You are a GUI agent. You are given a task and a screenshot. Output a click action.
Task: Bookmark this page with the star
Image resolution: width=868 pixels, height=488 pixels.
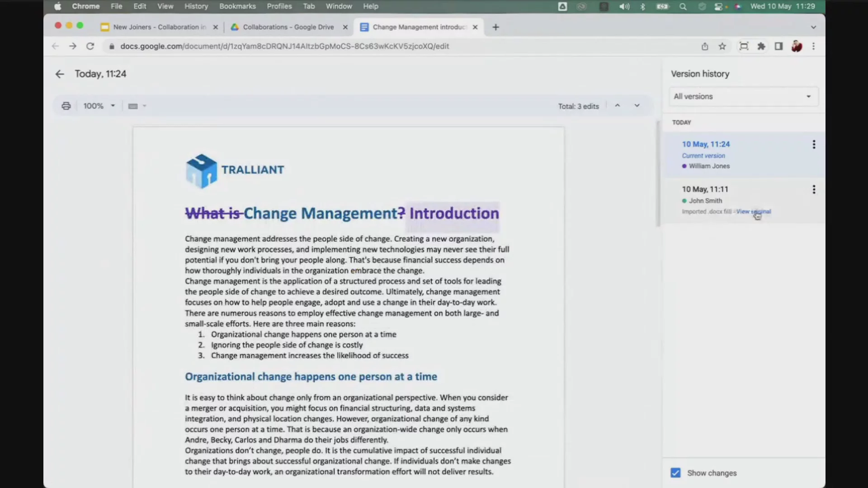click(x=722, y=46)
